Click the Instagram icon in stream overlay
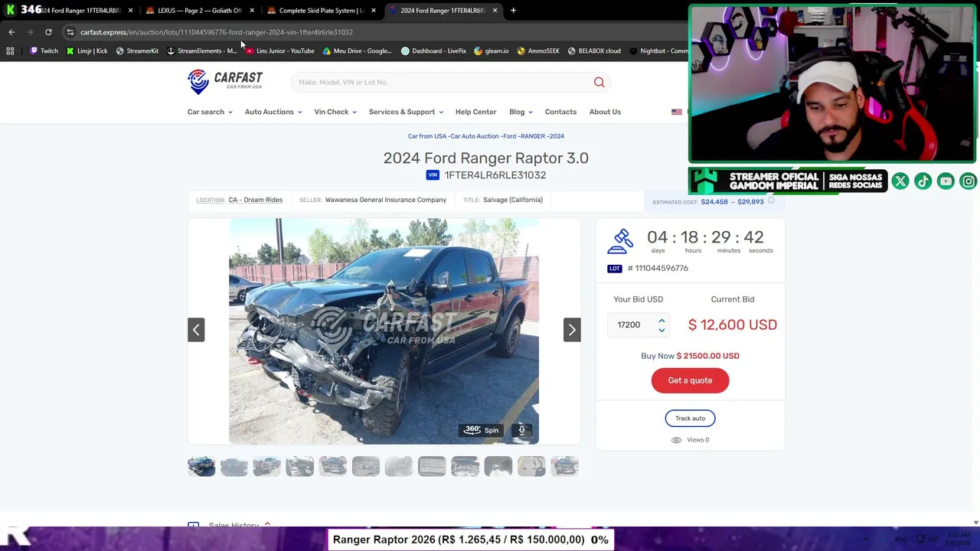The height and width of the screenshot is (551, 980). [x=969, y=181]
